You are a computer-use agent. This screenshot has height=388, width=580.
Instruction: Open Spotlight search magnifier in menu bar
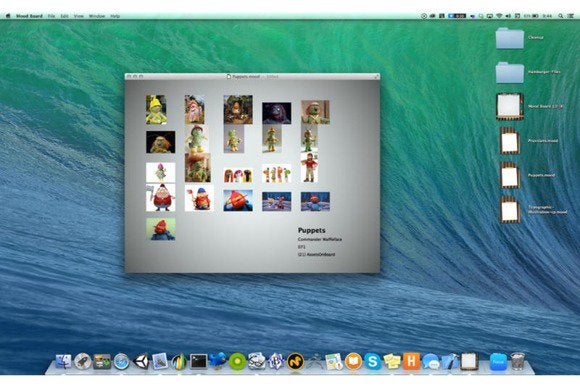click(x=561, y=16)
